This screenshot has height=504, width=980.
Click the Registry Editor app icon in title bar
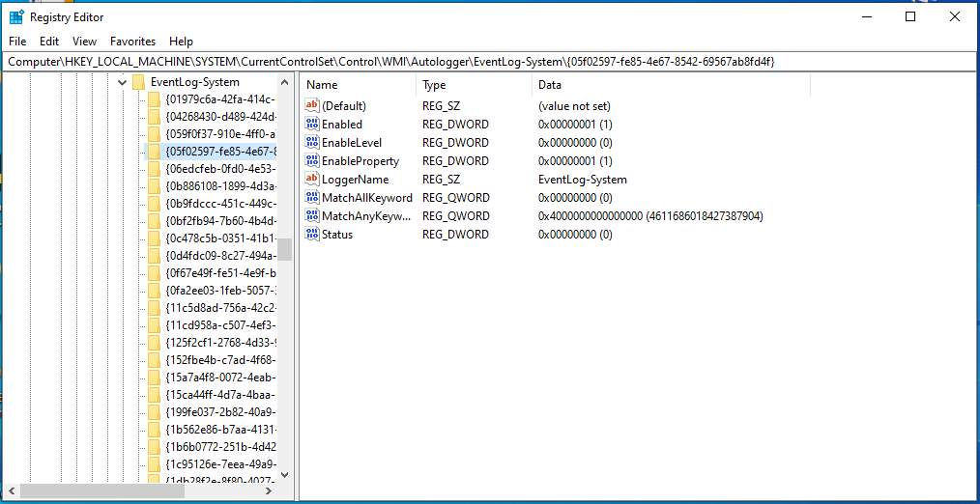click(16, 16)
